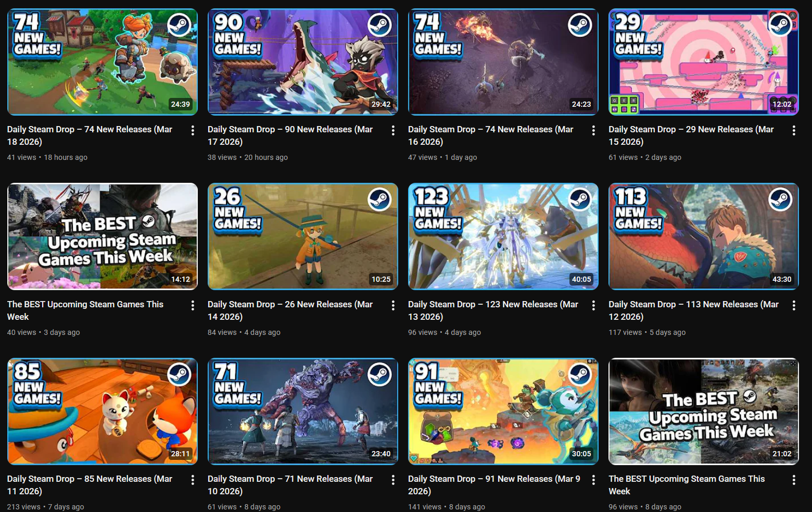This screenshot has width=812, height=512.
Task: Open three-dot menu for Best Upcoming video, 3 days ago
Action: pyautogui.click(x=193, y=306)
